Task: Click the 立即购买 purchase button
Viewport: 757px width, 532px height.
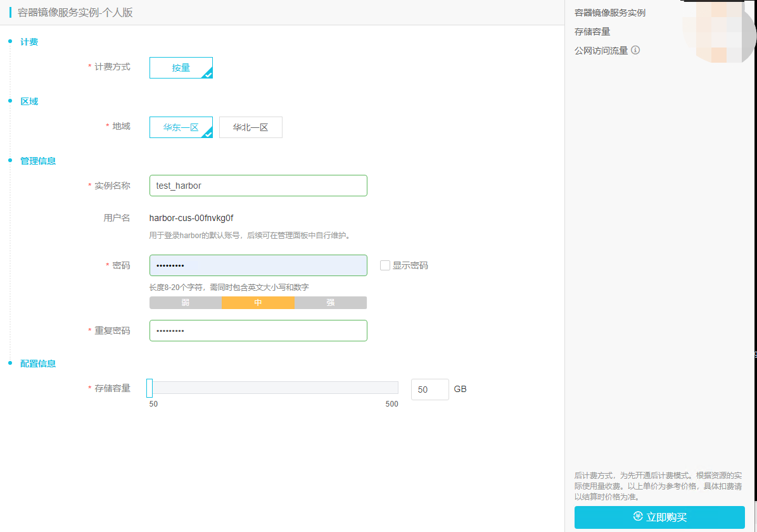Action: [659, 517]
